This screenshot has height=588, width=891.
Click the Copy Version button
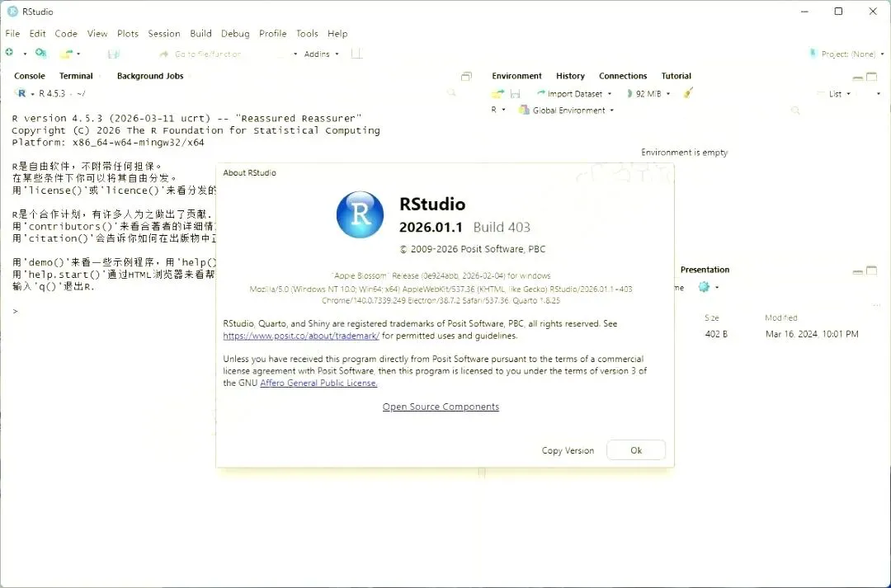click(x=568, y=450)
